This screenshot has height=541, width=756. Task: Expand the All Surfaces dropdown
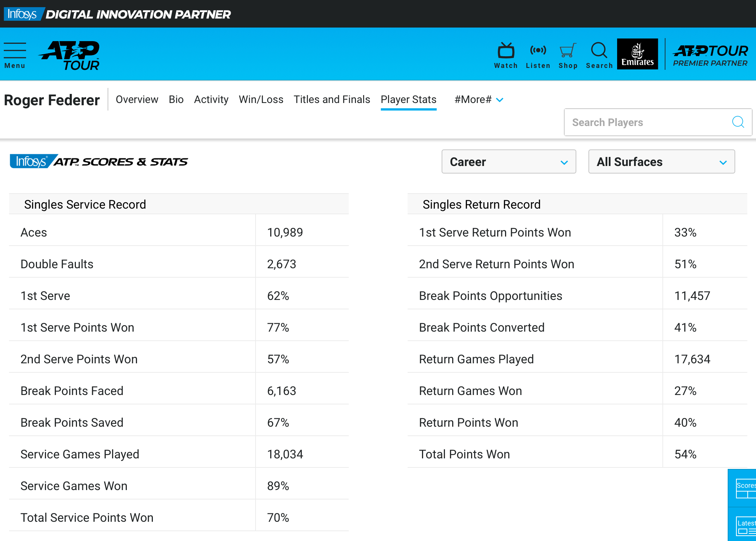pos(661,162)
